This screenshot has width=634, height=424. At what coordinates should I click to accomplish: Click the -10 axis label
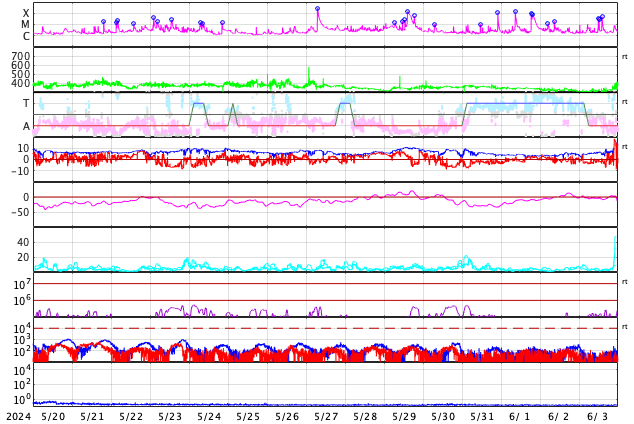coord(21,171)
